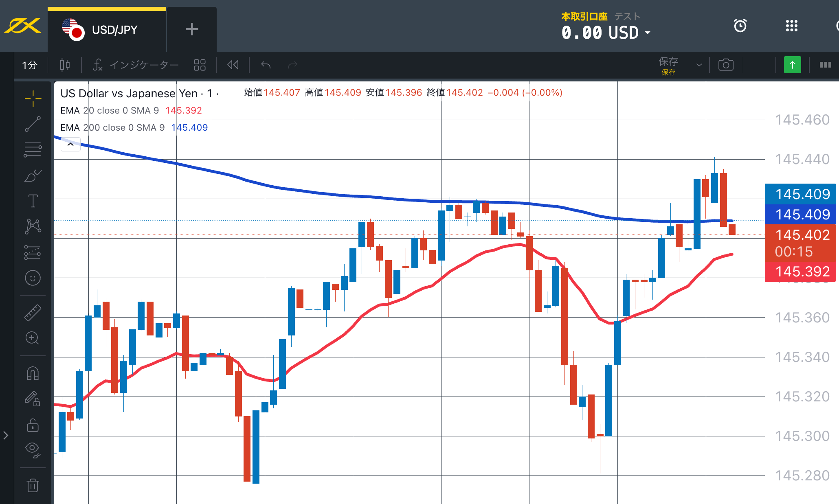Click the zoom in magnifier tool
This screenshot has height=504, width=839.
(x=33, y=338)
